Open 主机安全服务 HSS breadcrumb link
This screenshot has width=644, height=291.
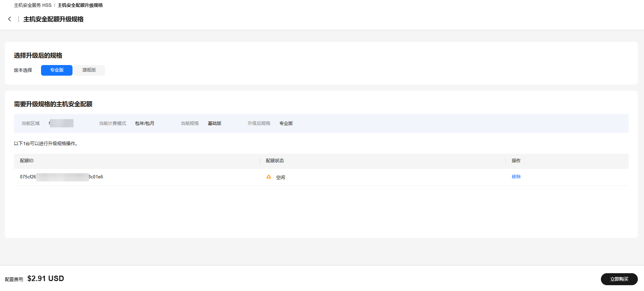click(32, 5)
